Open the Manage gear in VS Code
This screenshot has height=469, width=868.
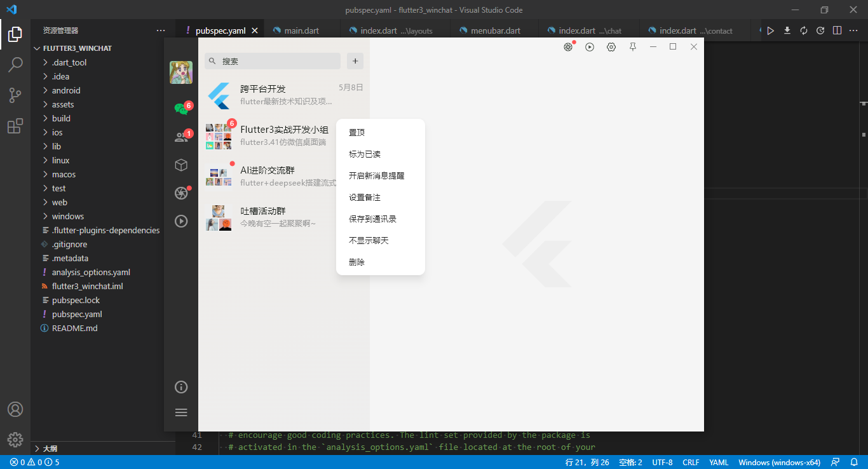click(x=15, y=439)
